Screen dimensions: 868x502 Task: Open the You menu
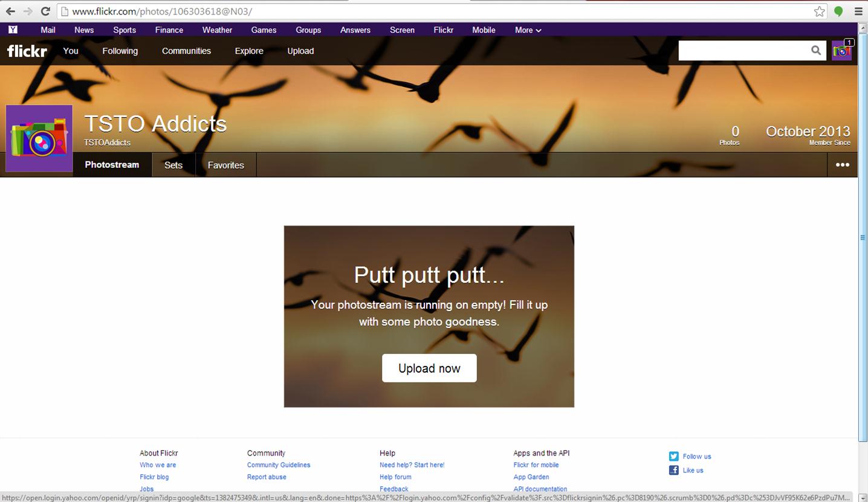[x=71, y=51]
